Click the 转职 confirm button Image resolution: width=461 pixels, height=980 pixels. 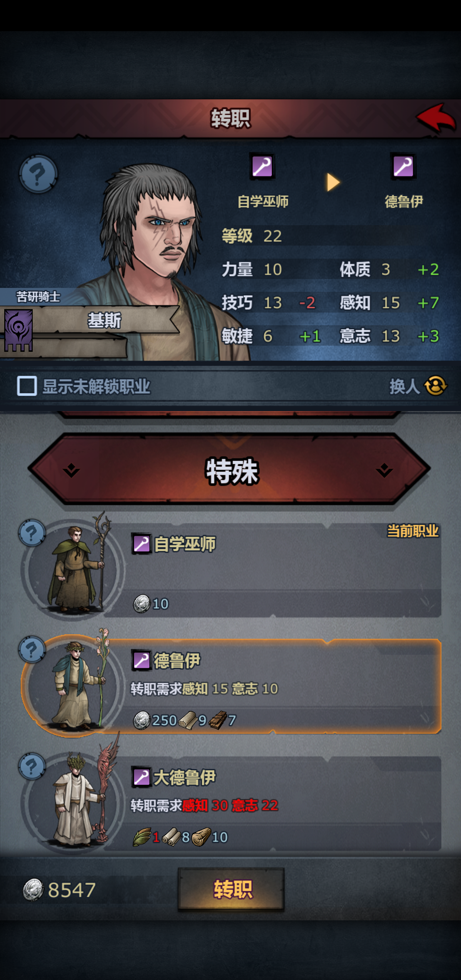[x=231, y=890]
